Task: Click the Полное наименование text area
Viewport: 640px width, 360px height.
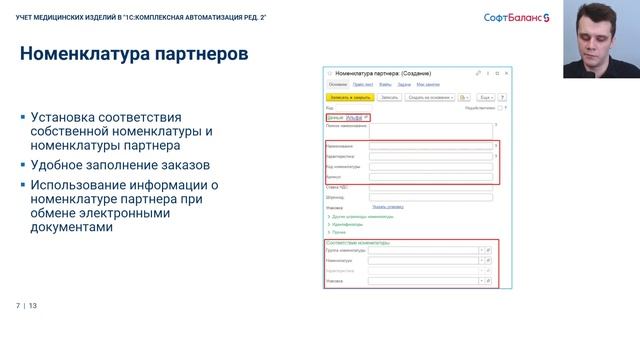Action: pos(431,131)
